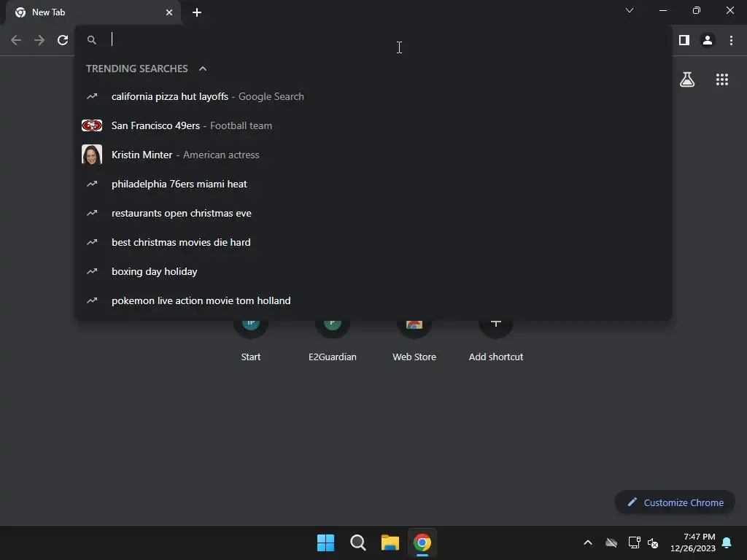Select pokemon live action movie suggestion
The height and width of the screenshot is (560, 747).
tap(373, 300)
